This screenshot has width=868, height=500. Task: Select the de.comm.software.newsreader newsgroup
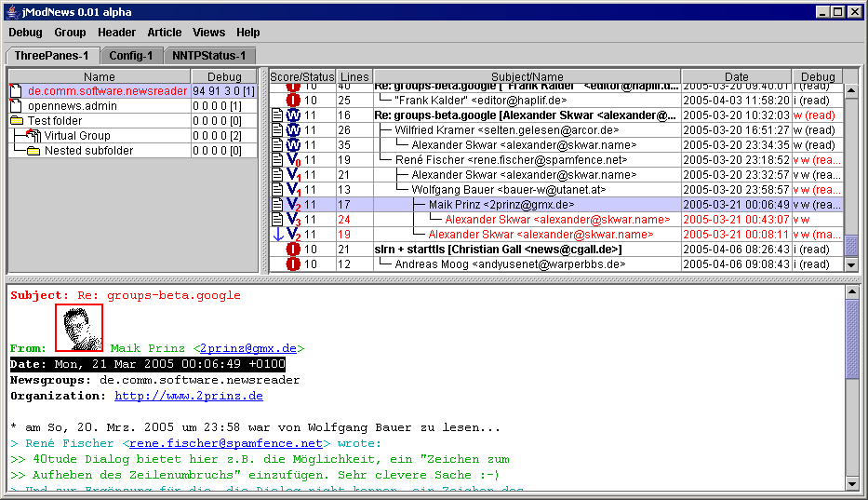[x=107, y=91]
